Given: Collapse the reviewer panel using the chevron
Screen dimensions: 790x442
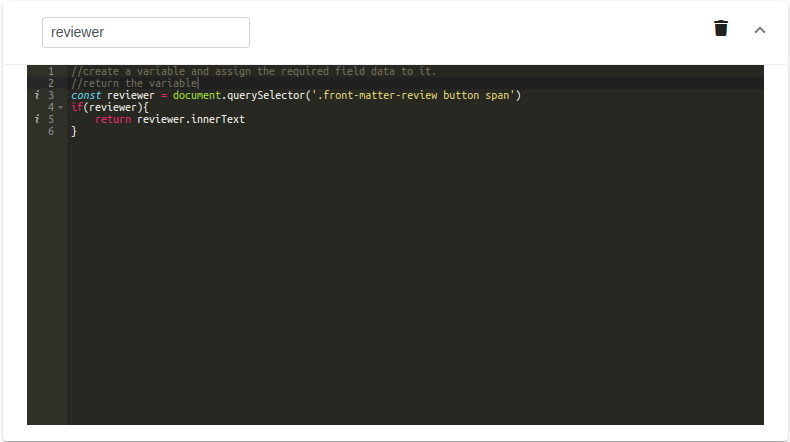Looking at the screenshot, I should click(x=759, y=30).
